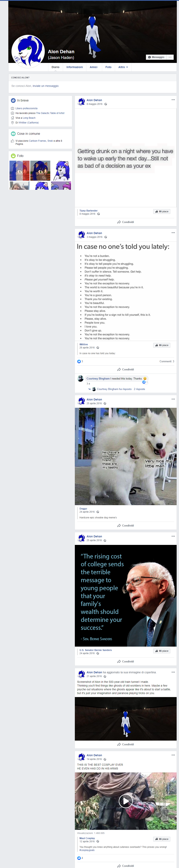Share the 8 maggio post with Condividi
Image resolution: width=179 pixels, height=868 pixels.
tap(126, 222)
